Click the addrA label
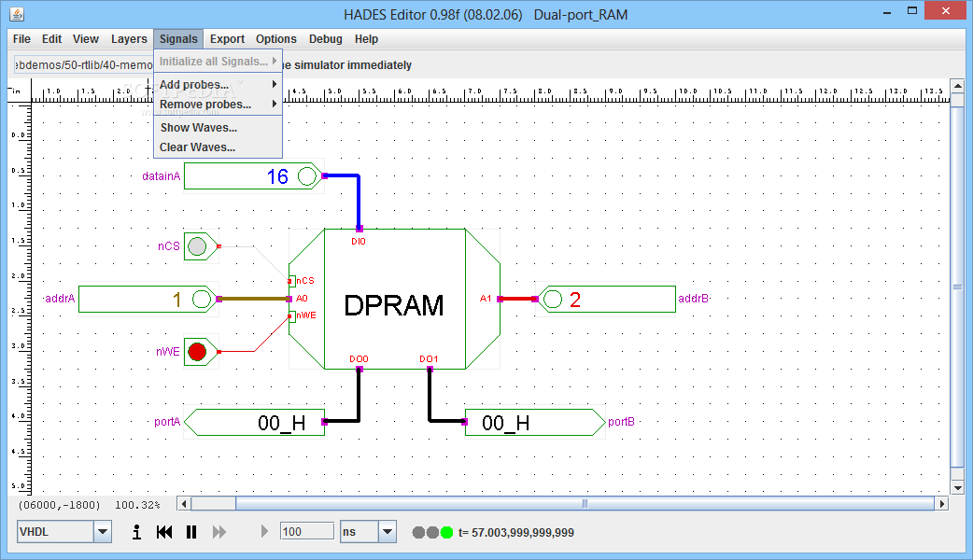 click(60, 299)
